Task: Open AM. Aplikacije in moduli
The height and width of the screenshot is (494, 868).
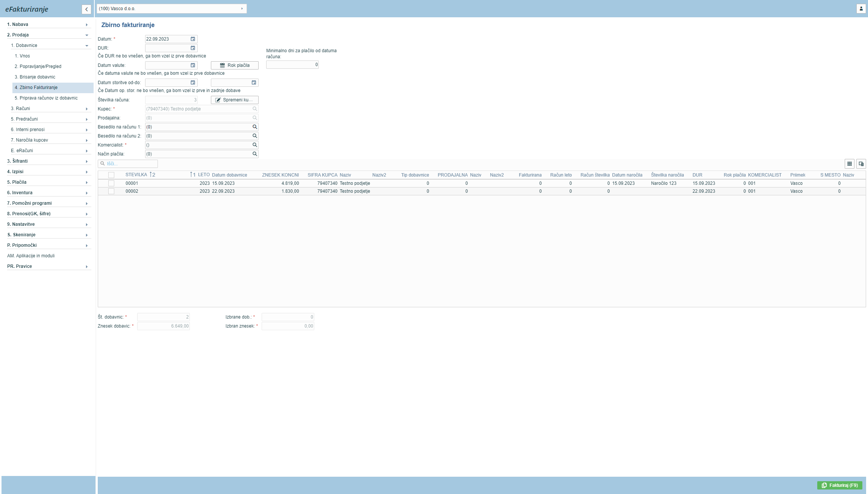Action: 31,256
